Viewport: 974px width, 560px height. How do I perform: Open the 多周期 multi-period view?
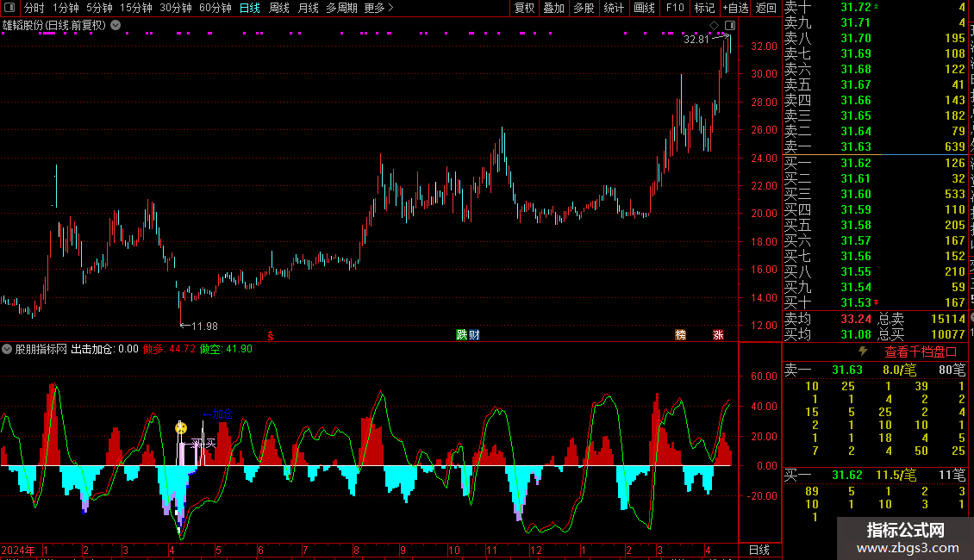pos(341,8)
